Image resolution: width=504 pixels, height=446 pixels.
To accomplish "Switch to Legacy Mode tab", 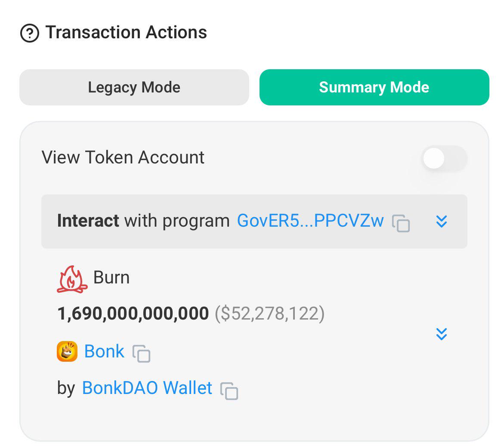I will point(134,87).
